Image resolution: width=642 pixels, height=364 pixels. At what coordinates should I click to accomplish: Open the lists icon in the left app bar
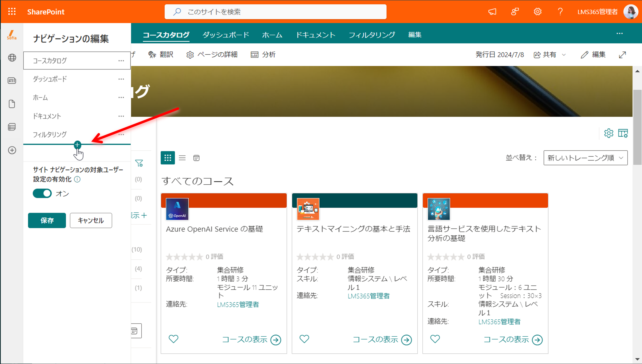[x=12, y=127]
